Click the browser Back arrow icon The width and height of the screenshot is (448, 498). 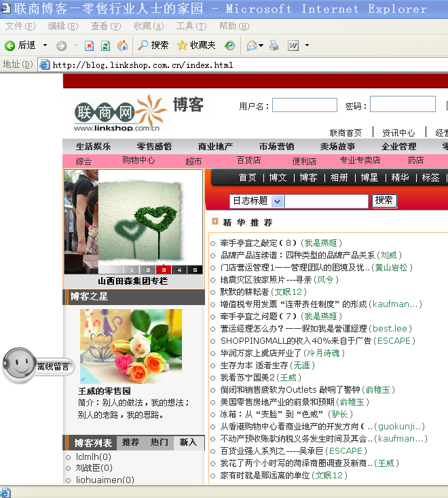[x=10, y=46]
